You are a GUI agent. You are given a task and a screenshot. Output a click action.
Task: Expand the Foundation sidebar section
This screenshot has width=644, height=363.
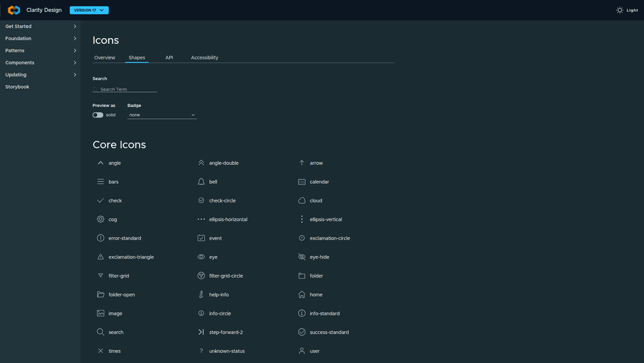point(41,38)
